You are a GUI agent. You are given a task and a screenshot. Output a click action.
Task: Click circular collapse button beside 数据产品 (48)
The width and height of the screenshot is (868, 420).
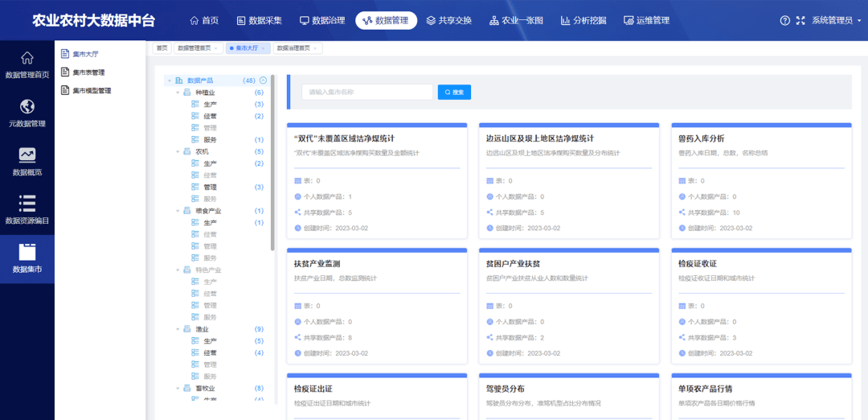click(x=263, y=80)
